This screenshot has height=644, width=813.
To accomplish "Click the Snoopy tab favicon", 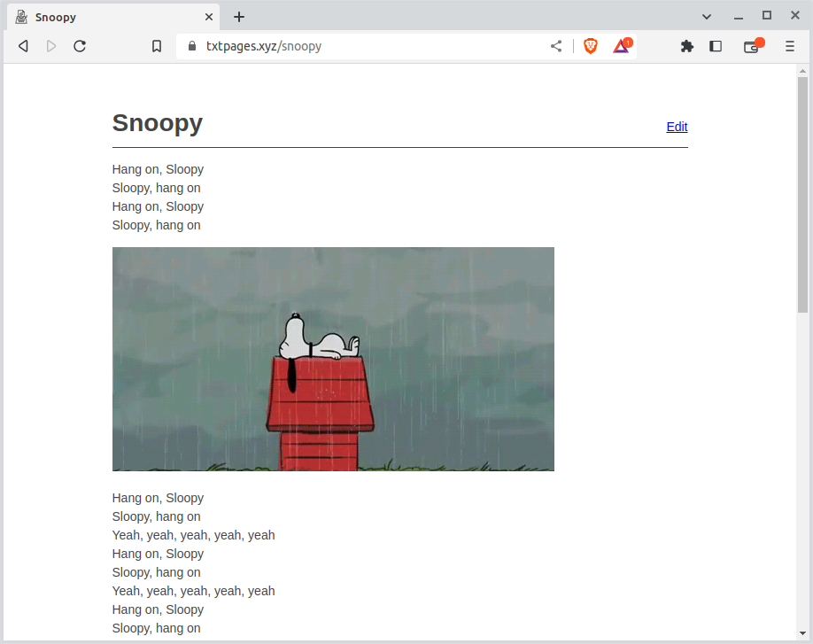I will 21,17.
